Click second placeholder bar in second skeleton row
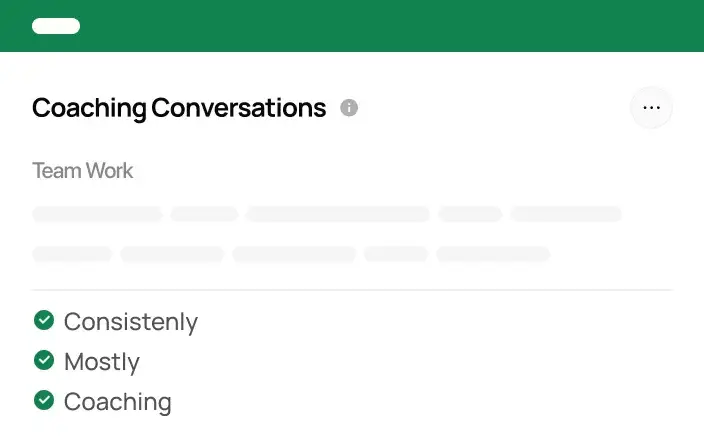This screenshot has width=704, height=446. tap(172, 254)
